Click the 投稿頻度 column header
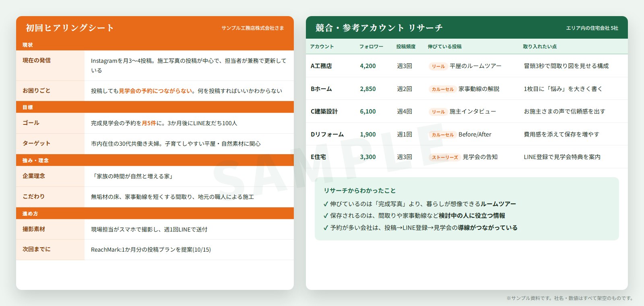The width and height of the screenshot is (644, 306). point(406,47)
